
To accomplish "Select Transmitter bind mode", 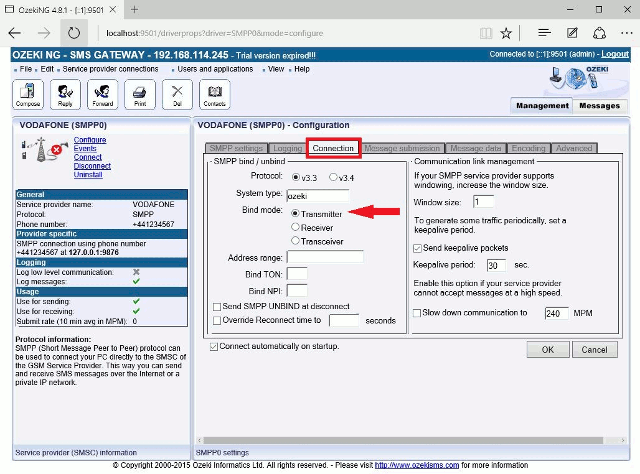I will pos(296,214).
